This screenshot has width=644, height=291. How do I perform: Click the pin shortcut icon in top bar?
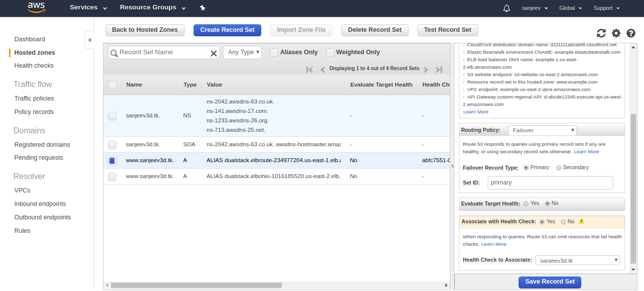[x=202, y=8]
